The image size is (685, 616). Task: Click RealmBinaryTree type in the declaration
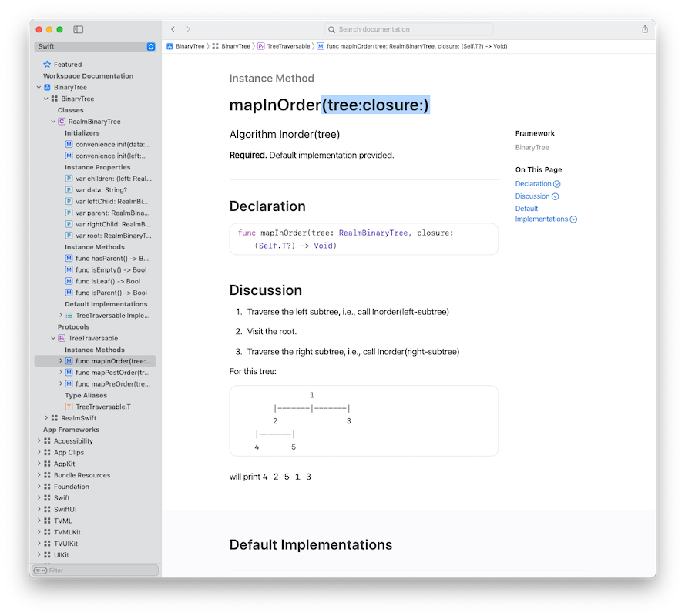click(373, 233)
